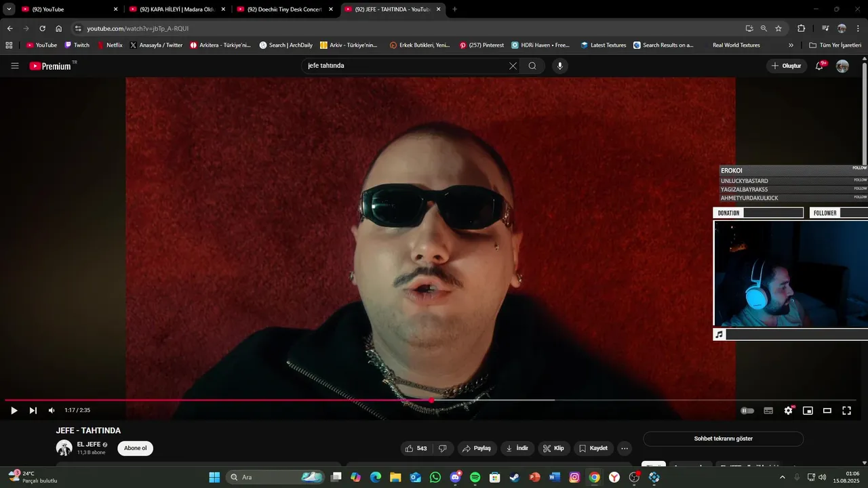This screenshot has width=868, height=488.
Task: Open a new browser tab
Action: pos(454,9)
